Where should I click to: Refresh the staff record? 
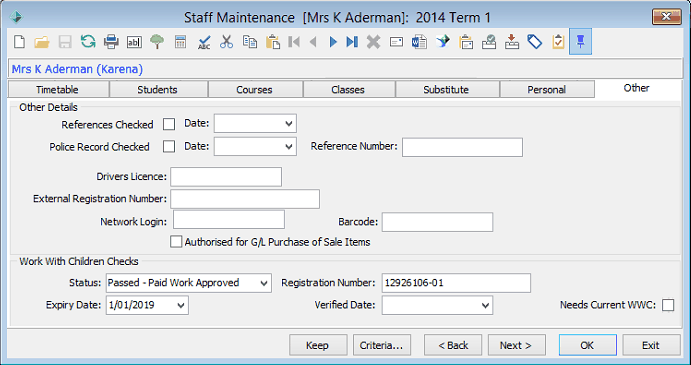click(88, 42)
